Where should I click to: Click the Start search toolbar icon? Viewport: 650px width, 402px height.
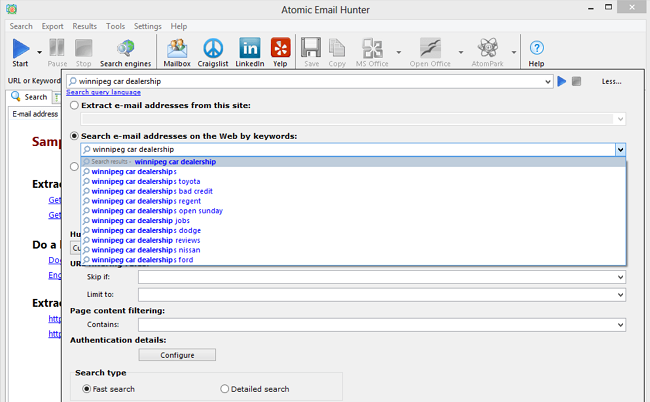[20, 50]
